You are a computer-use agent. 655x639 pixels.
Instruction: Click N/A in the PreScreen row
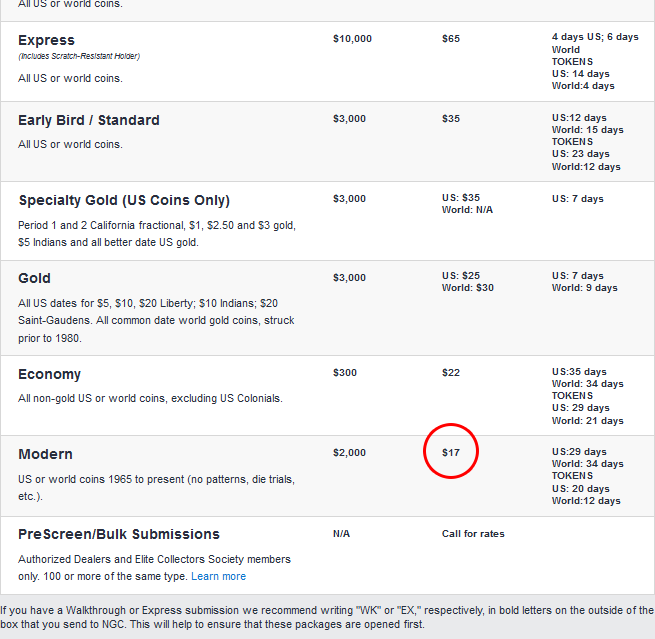(341, 533)
